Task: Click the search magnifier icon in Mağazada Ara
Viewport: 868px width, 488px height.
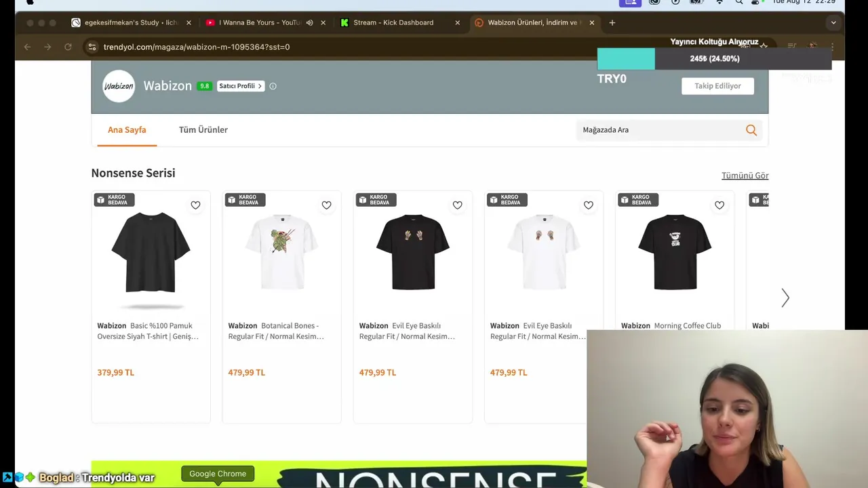Action: coord(751,130)
